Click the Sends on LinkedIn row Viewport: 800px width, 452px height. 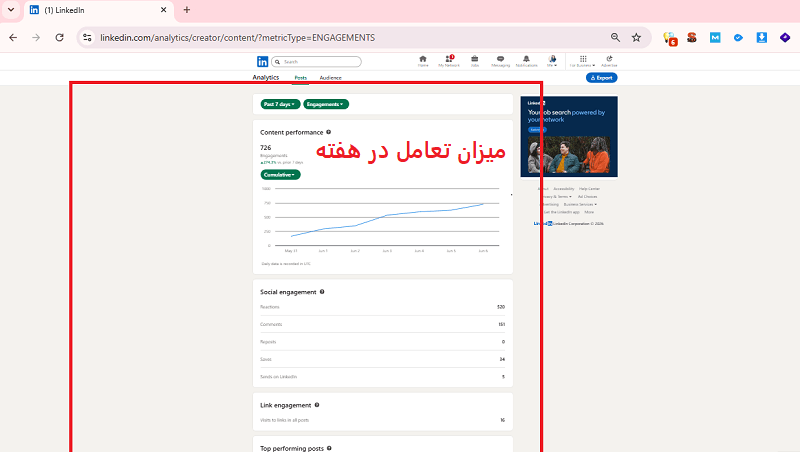[383, 376]
